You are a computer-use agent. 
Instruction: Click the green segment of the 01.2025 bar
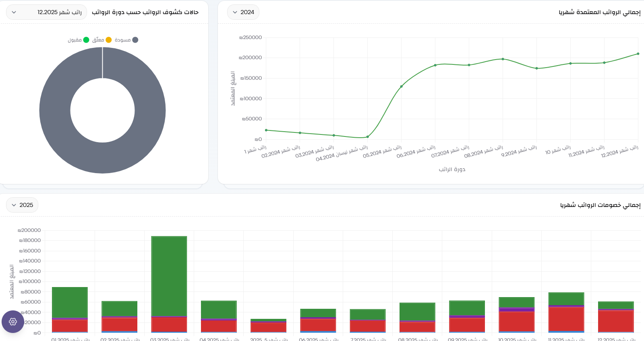70,302
